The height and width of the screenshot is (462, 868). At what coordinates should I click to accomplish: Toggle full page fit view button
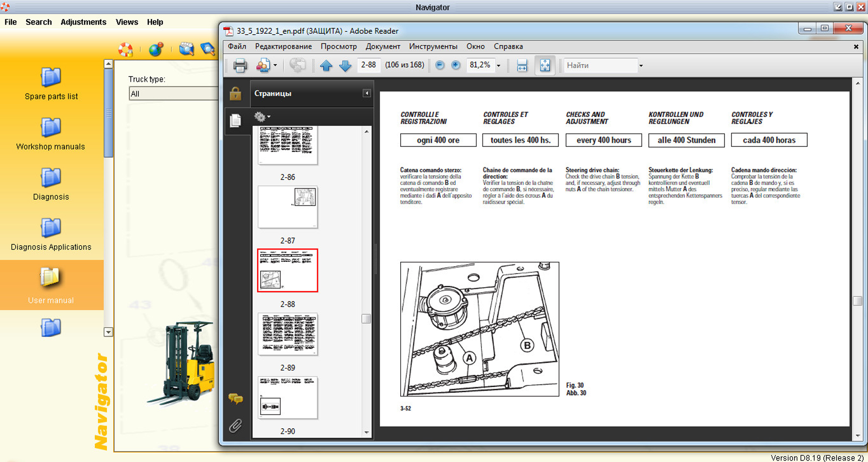pyautogui.click(x=545, y=65)
